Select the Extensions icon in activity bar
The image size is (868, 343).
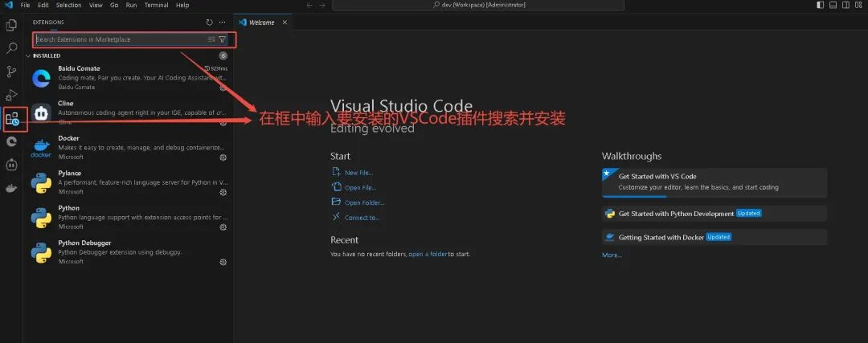coord(11,118)
